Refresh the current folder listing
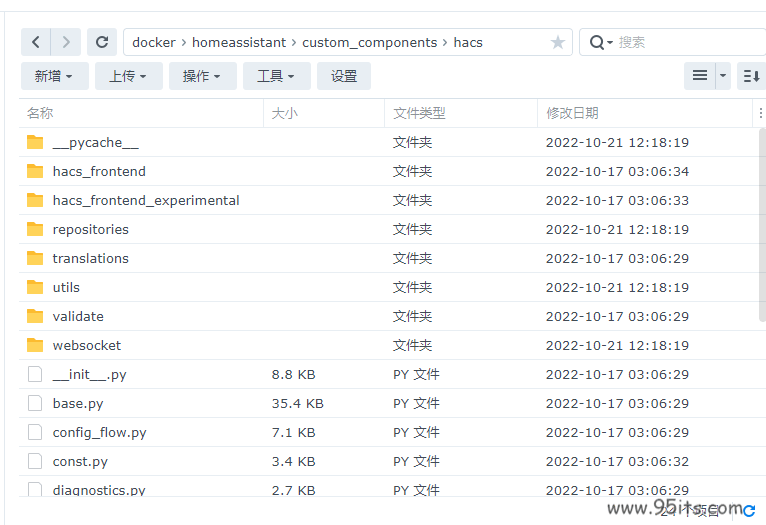Screen dimensions: 766x525 102,42
